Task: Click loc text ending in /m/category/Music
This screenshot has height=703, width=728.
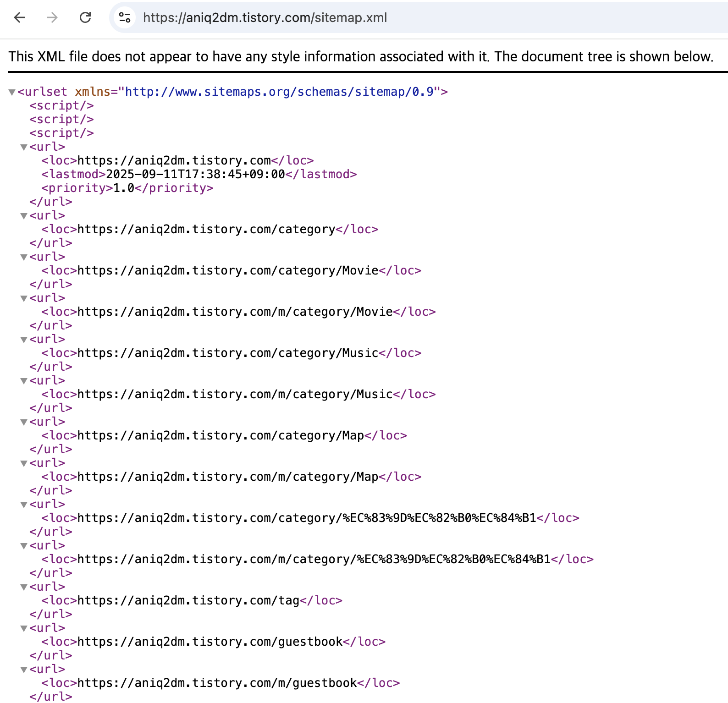Action: pos(235,394)
